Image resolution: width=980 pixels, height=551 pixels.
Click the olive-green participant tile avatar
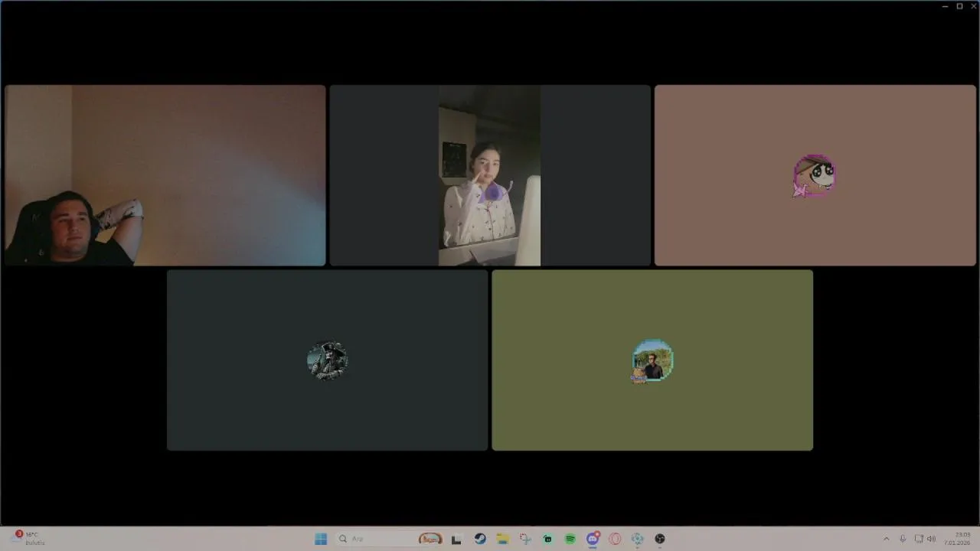coord(652,361)
